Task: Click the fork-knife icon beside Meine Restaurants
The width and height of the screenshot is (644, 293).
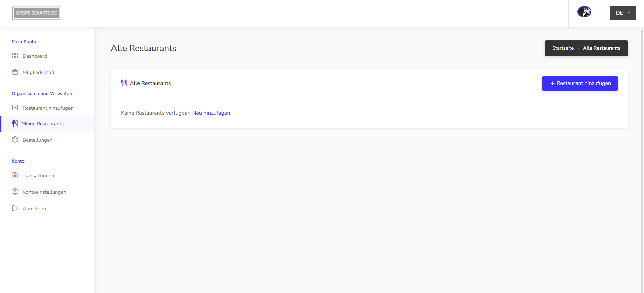Action: point(15,124)
